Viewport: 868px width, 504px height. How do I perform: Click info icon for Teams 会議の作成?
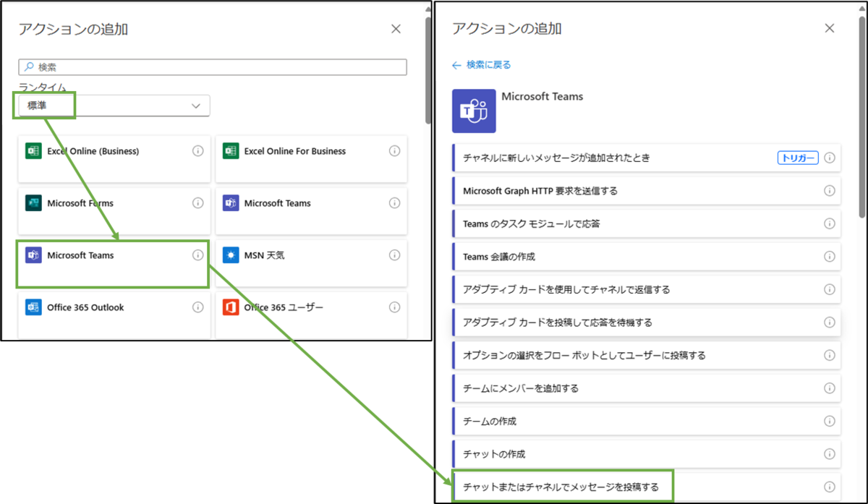click(x=830, y=257)
